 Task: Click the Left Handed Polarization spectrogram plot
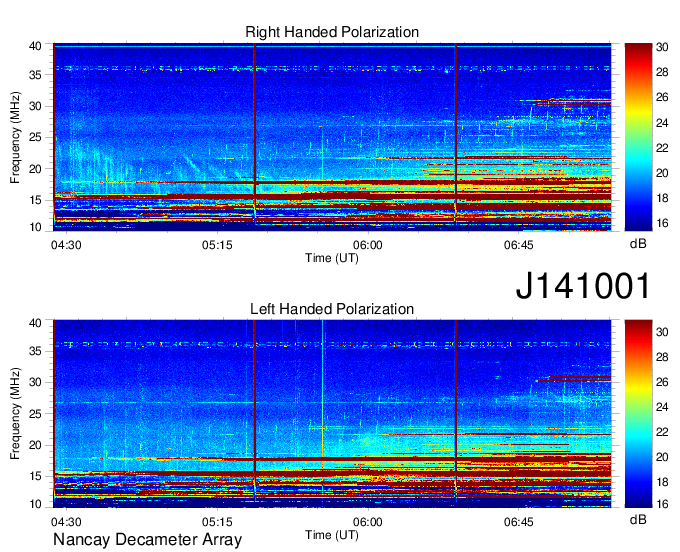(x=332, y=414)
